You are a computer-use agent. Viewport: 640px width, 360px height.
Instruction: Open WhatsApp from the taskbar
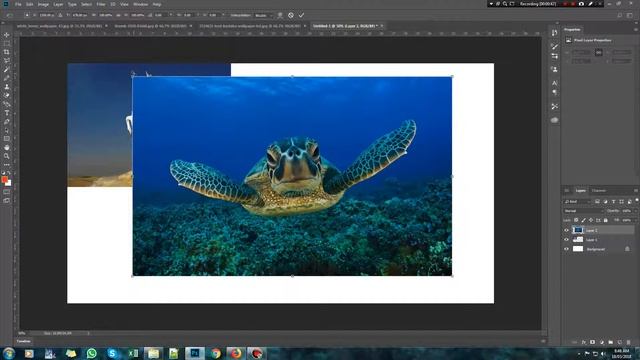[91, 353]
